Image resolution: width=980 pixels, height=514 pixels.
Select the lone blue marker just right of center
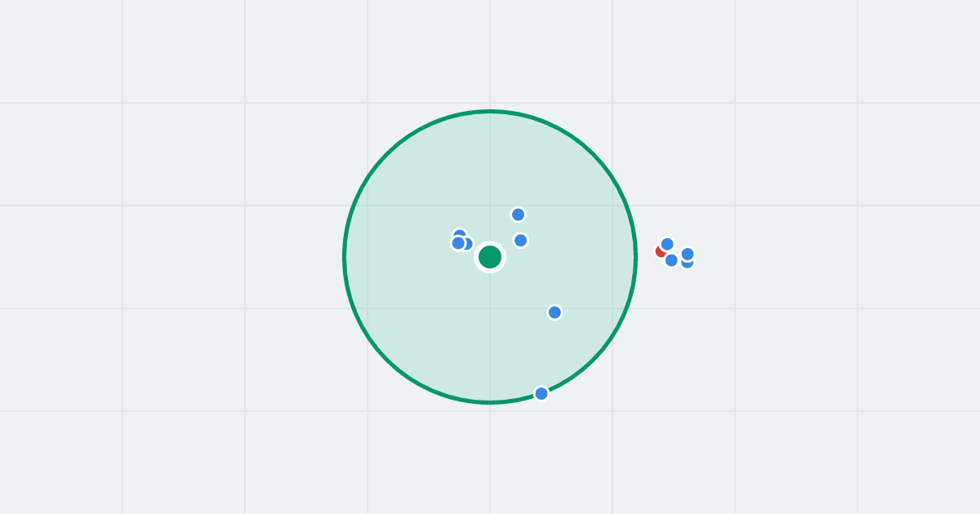point(520,240)
